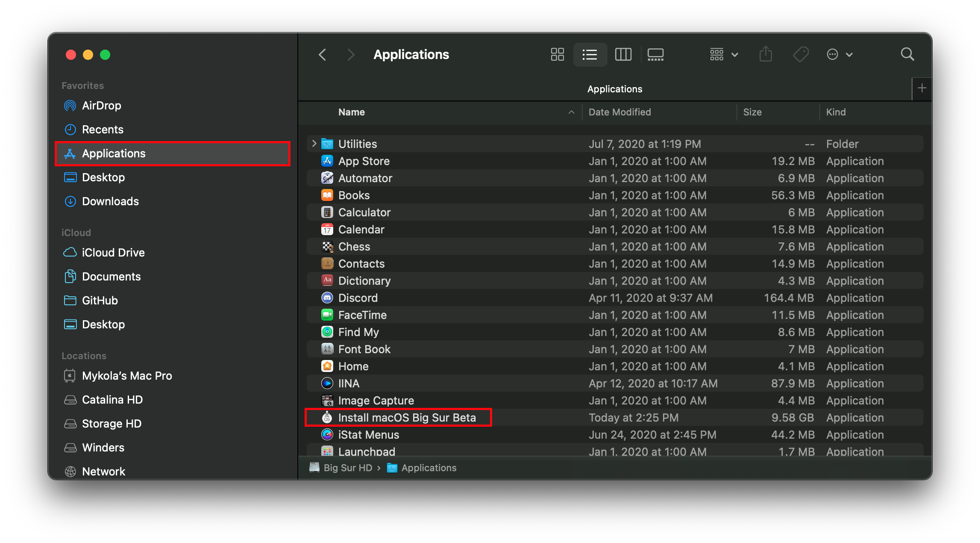Select the 9.58 GB size cell

coord(792,417)
